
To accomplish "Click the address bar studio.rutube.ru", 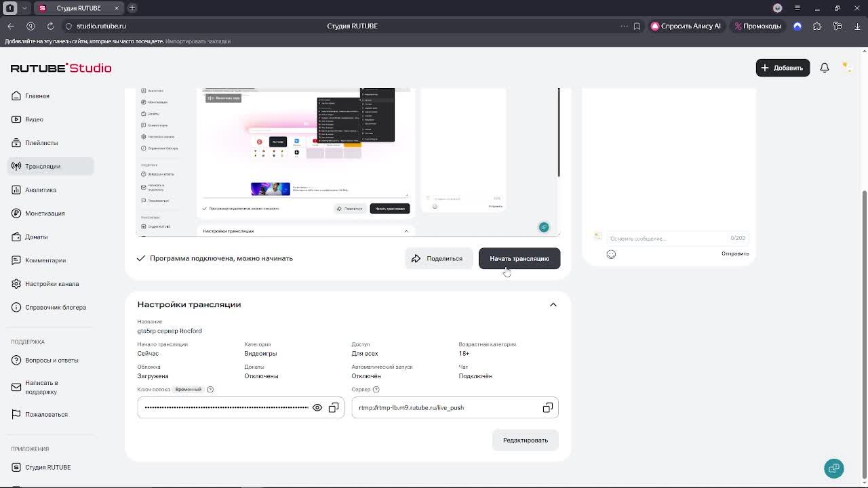I will coord(101,26).
